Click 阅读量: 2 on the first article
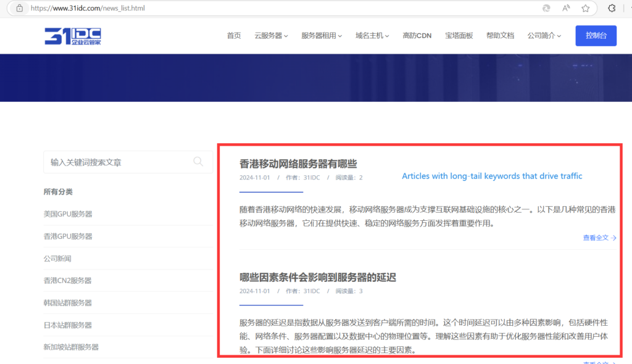The width and height of the screenshot is (632, 364). click(x=349, y=177)
